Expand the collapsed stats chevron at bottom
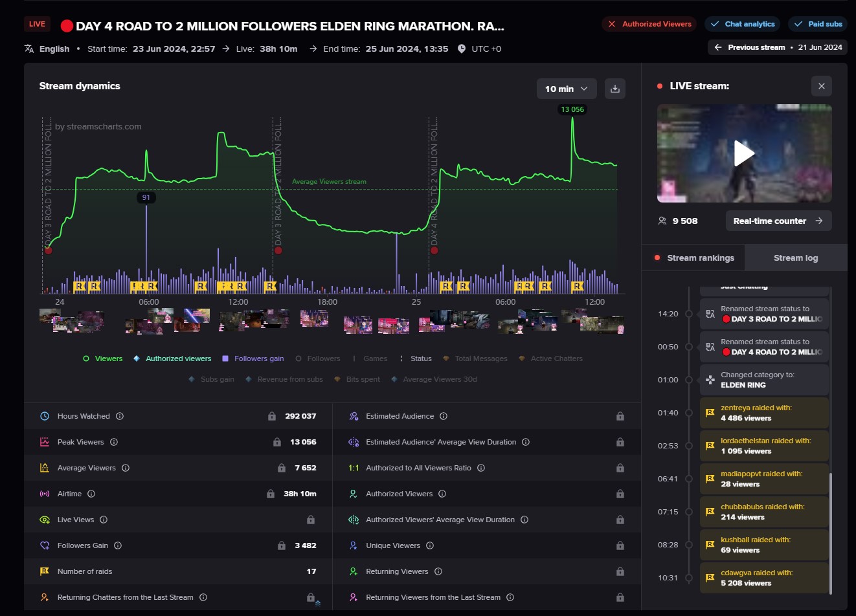Image resolution: width=856 pixels, height=616 pixels. pos(318,603)
